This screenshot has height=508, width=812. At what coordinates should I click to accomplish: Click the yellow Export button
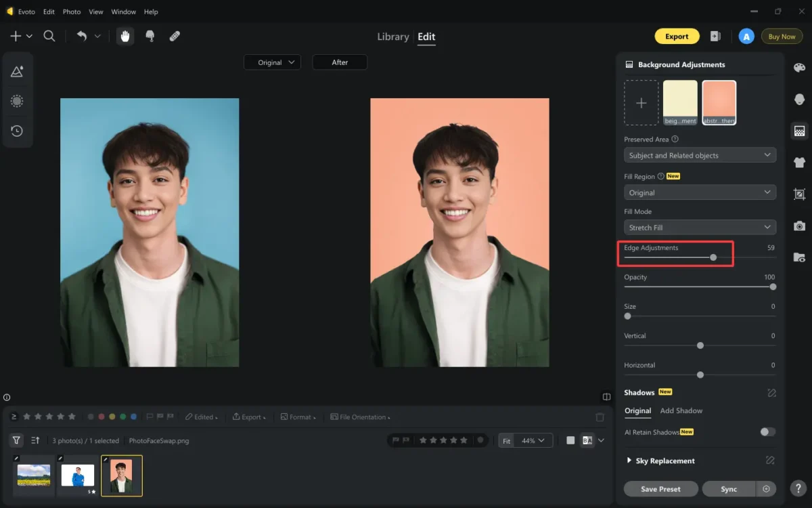(x=677, y=37)
